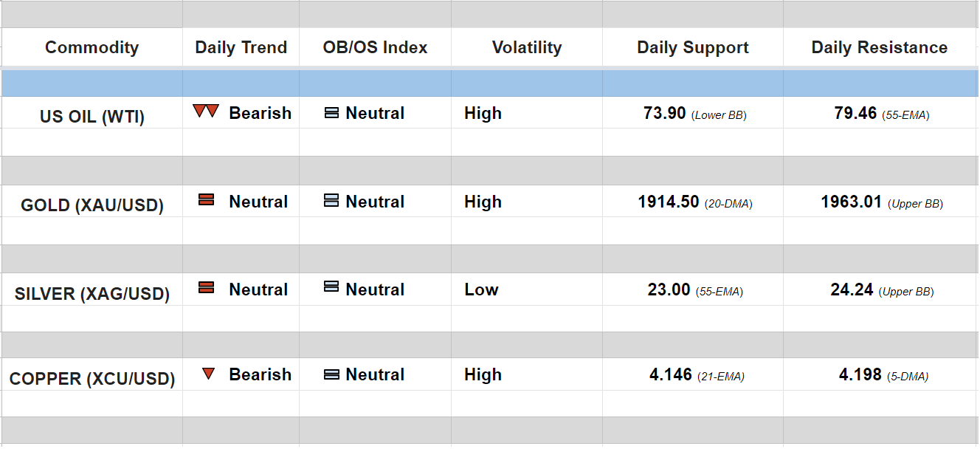Click the Daily Support column header

tap(693, 48)
